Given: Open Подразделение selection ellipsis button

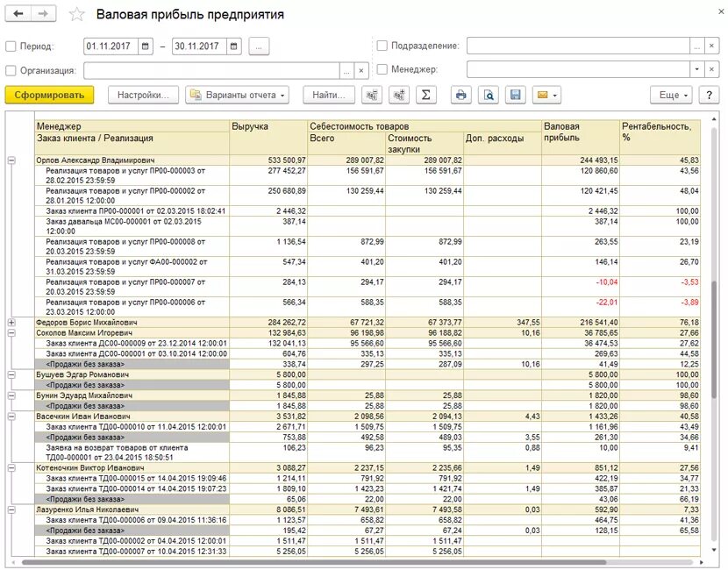Looking at the screenshot, I should (x=696, y=46).
